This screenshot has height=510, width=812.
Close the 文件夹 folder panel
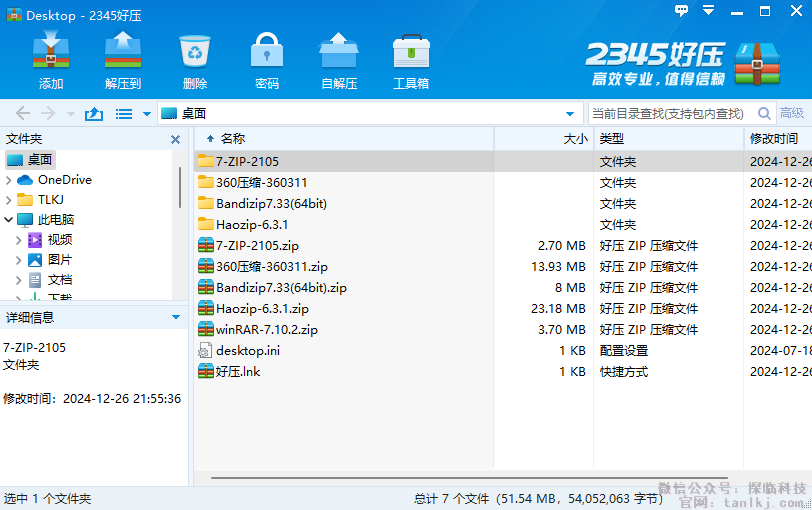point(176,139)
